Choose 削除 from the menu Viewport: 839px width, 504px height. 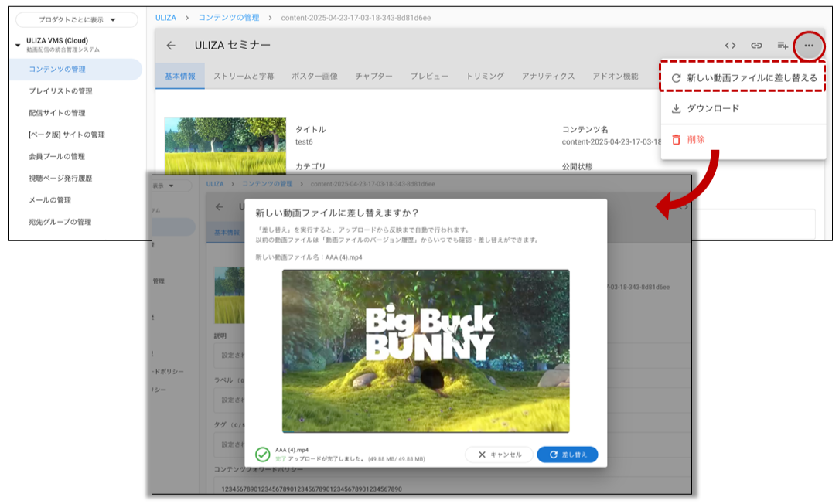click(x=744, y=140)
